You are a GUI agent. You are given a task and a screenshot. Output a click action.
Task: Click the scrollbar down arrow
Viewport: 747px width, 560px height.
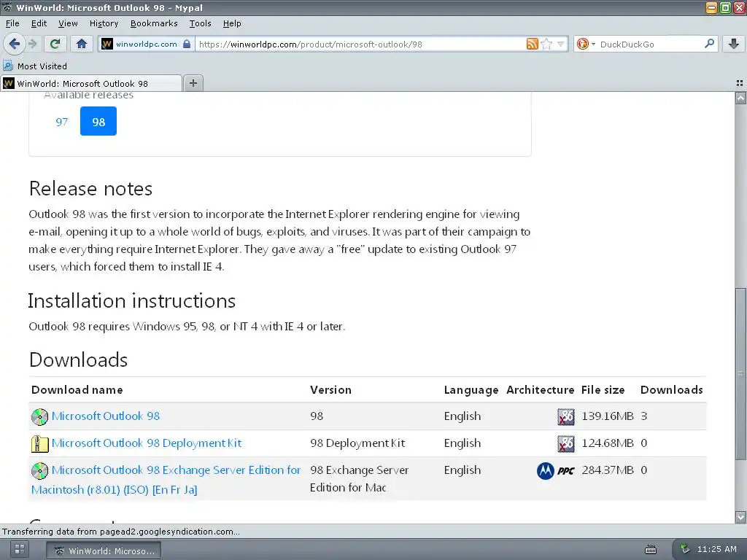pyautogui.click(x=741, y=517)
